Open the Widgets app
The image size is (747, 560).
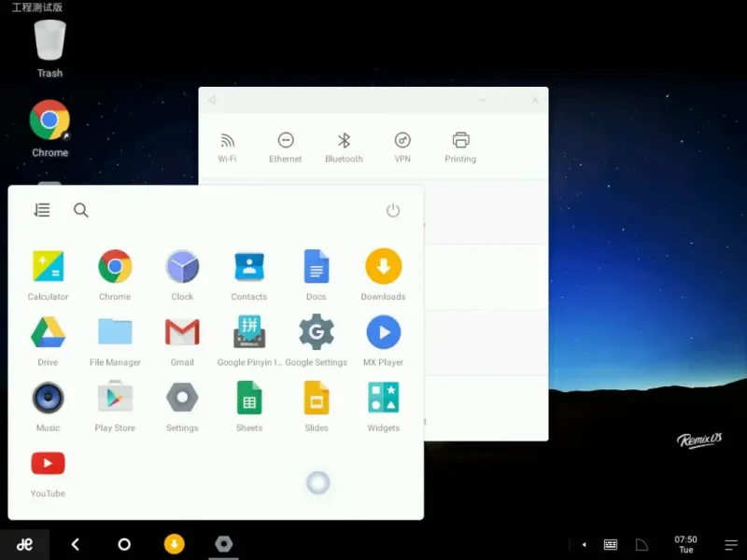(384, 406)
